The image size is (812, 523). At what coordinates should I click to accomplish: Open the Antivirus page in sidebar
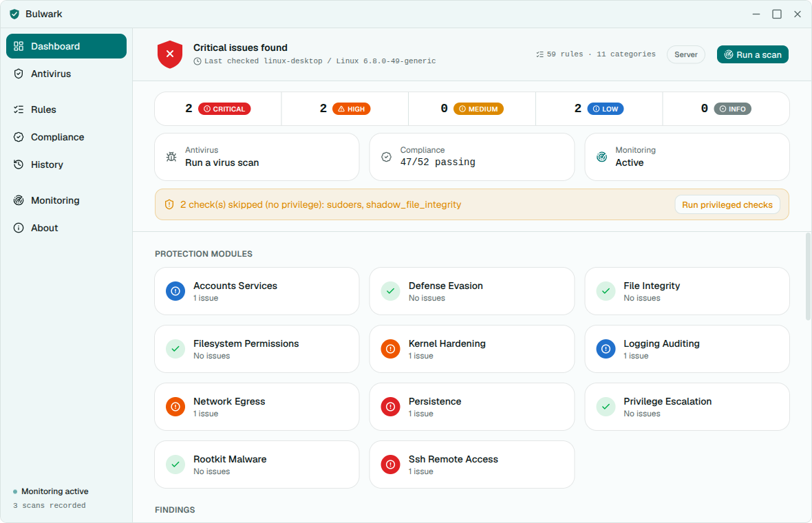(66, 74)
